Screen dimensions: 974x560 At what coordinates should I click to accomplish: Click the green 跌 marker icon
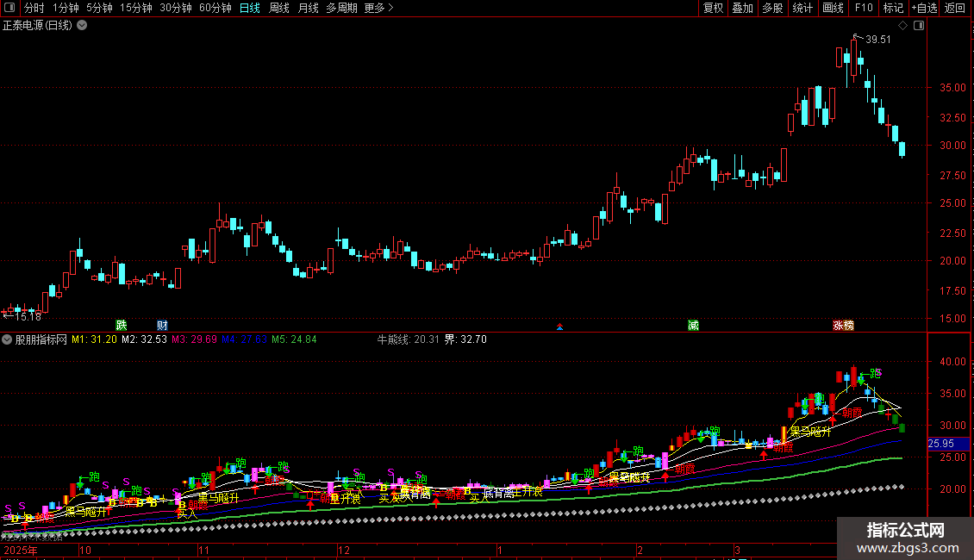pos(122,325)
